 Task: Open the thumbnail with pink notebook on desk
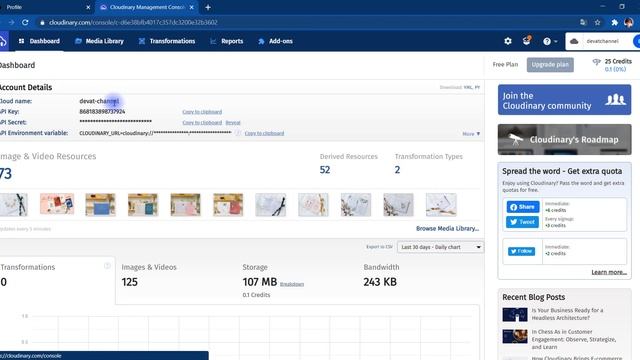pyautogui.click(x=186, y=204)
